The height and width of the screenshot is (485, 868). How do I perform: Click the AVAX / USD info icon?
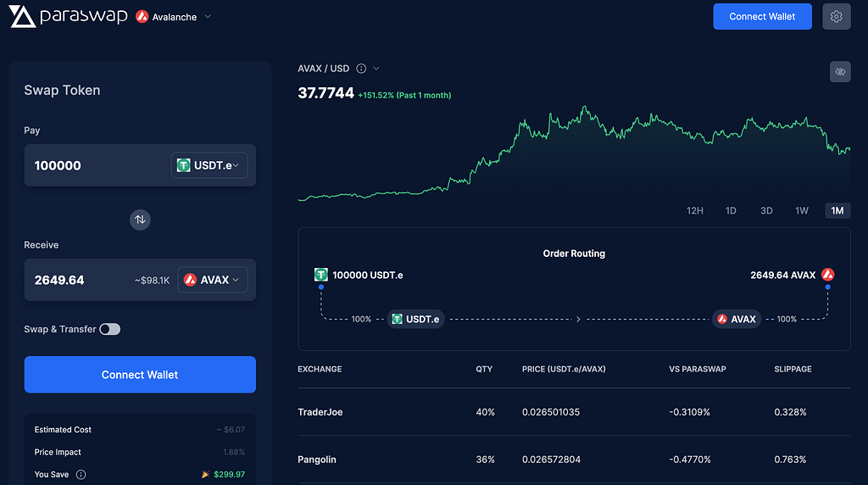361,69
